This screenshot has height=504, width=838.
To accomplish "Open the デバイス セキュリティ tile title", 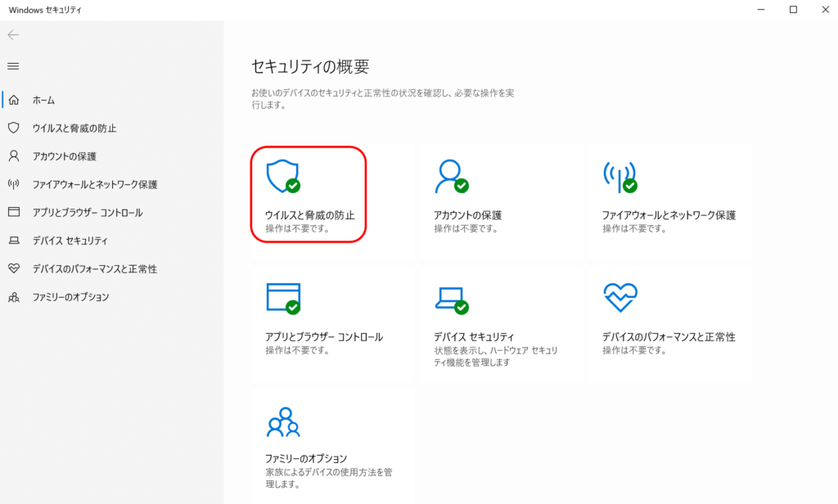I will click(x=474, y=337).
